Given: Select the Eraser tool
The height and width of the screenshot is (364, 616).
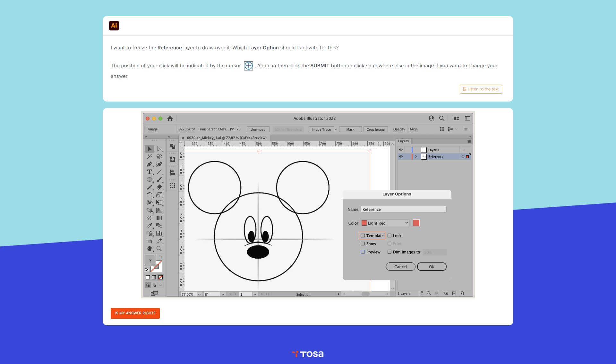Looking at the screenshot, I should click(159, 187).
